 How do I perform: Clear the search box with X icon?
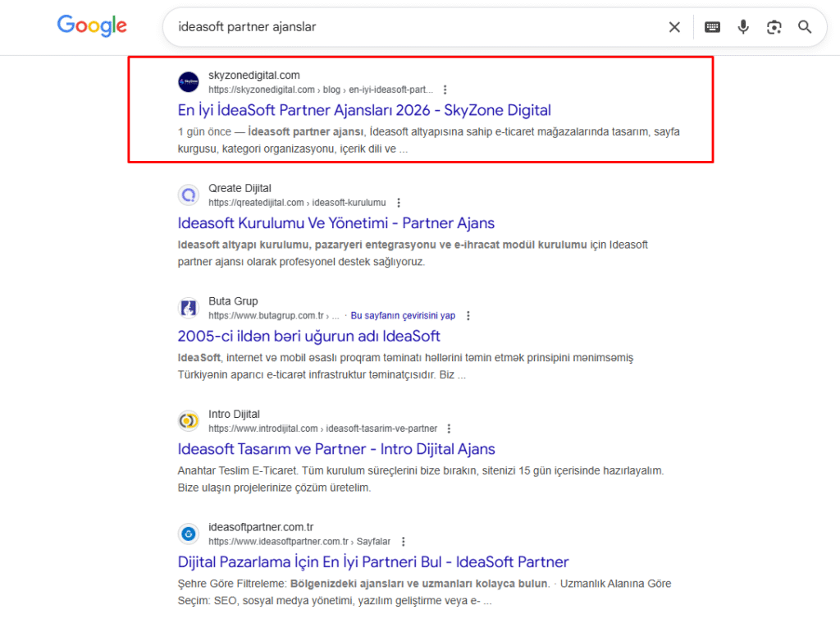(x=674, y=27)
